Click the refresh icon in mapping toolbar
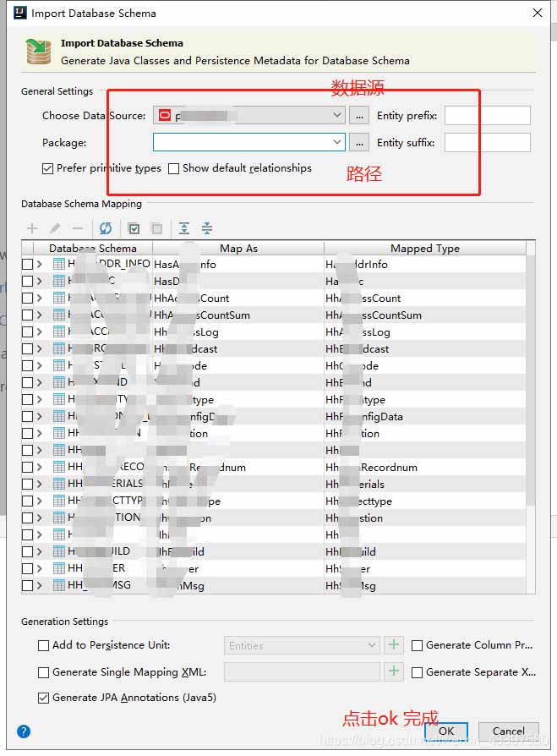The image size is (557, 756). (x=106, y=228)
